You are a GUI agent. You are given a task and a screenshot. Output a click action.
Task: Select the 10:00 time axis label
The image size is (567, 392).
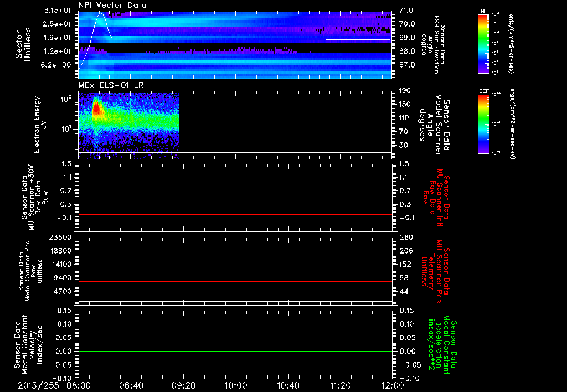click(x=235, y=385)
